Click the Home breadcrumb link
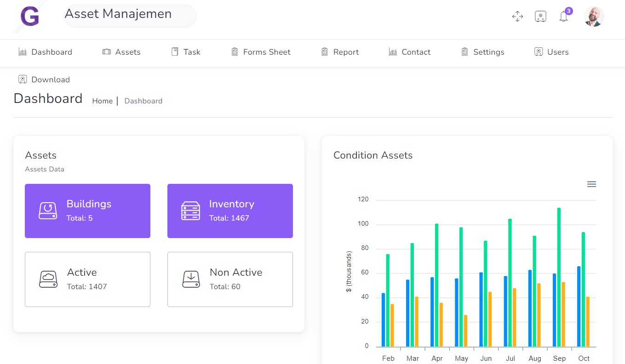The width and height of the screenshot is (625, 364). (102, 101)
